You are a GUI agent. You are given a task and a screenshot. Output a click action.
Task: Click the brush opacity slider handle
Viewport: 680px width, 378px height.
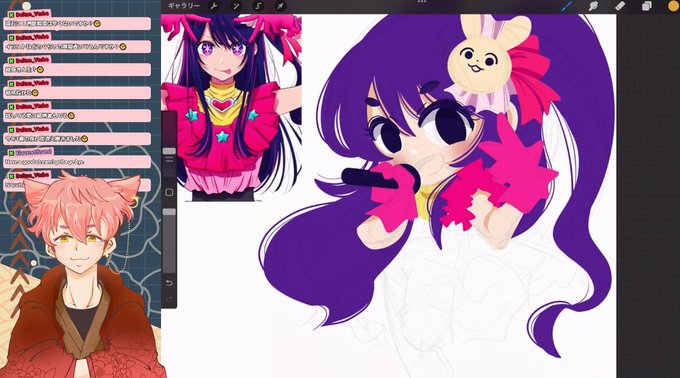pos(169,212)
